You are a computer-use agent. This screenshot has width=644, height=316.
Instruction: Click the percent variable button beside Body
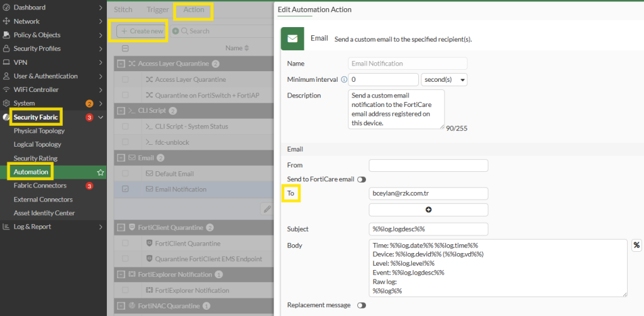(x=636, y=245)
